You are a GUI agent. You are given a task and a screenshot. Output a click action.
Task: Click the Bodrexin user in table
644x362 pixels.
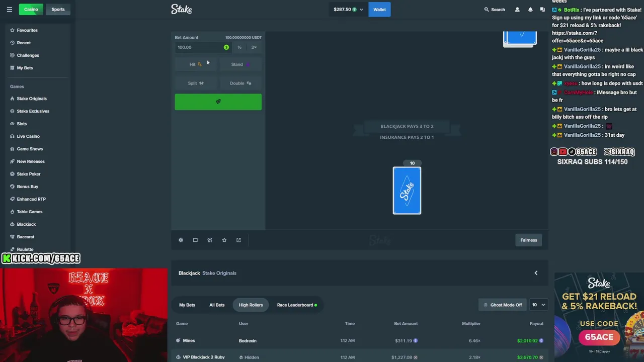point(248,341)
